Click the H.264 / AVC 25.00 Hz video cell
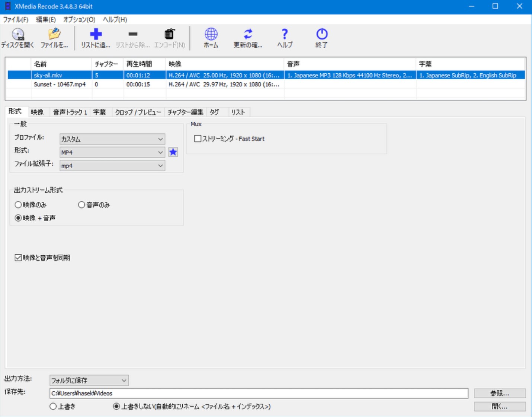Image resolution: width=532 pixels, height=417 pixels. [225, 75]
